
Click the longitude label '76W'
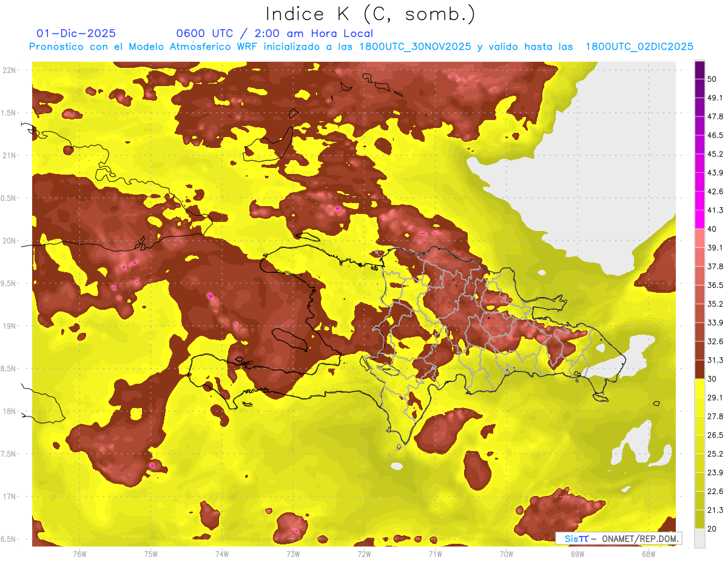[x=79, y=554]
